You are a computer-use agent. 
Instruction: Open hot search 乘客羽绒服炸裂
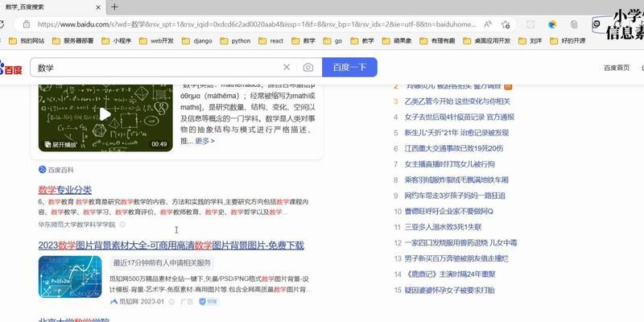pyautogui.click(x=456, y=180)
